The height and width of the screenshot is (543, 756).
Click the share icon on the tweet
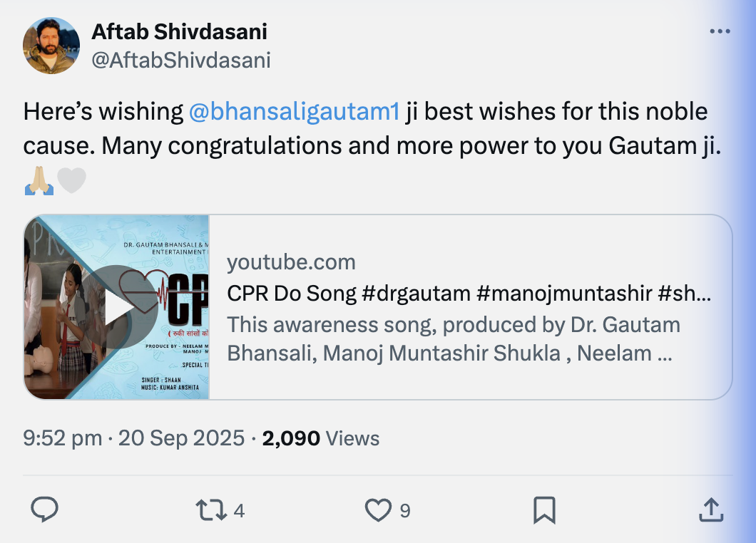[x=711, y=510]
